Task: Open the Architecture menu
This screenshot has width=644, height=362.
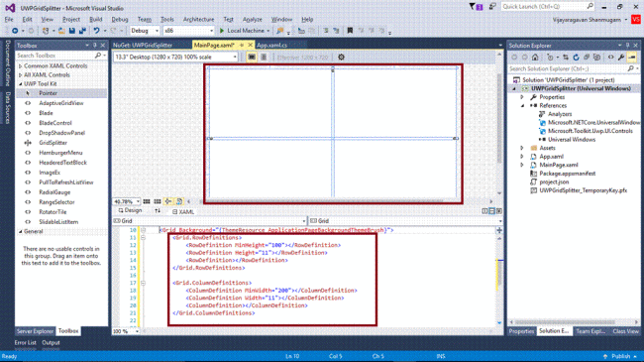Action: tap(198, 19)
